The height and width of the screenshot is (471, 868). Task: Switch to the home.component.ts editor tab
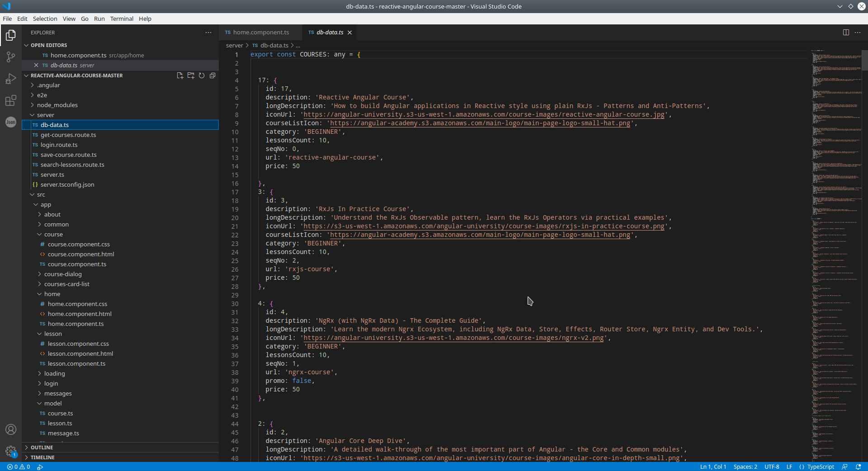click(x=261, y=33)
